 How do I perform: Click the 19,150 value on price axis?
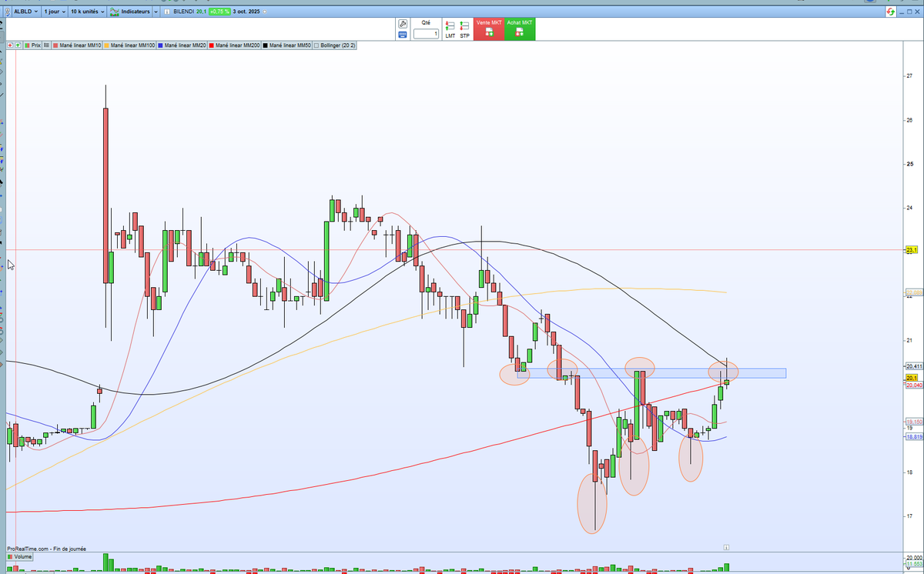(x=913, y=422)
